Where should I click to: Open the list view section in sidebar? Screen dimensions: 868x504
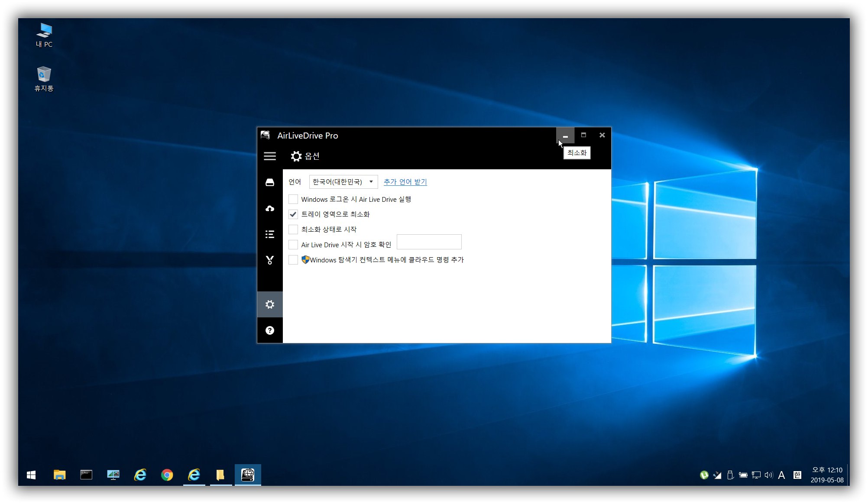tap(270, 234)
